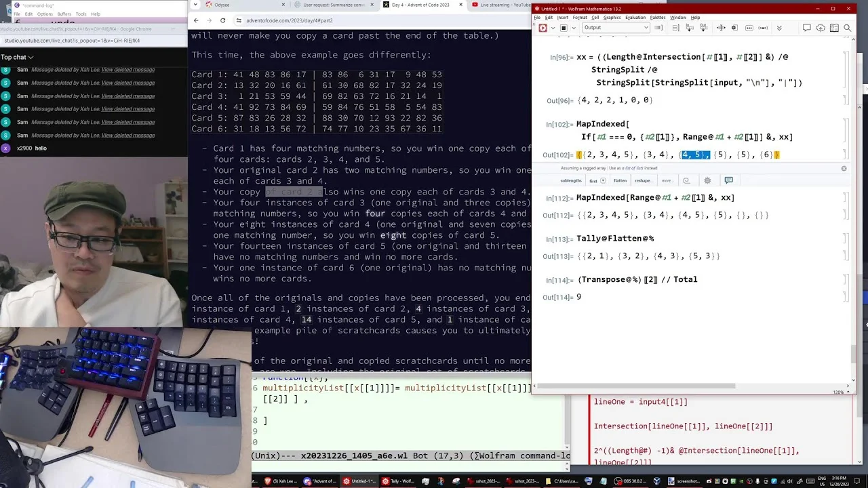Switch to the Day 4 - Advent of Code tab
This screenshot has width=868, height=488.
pos(420,5)
